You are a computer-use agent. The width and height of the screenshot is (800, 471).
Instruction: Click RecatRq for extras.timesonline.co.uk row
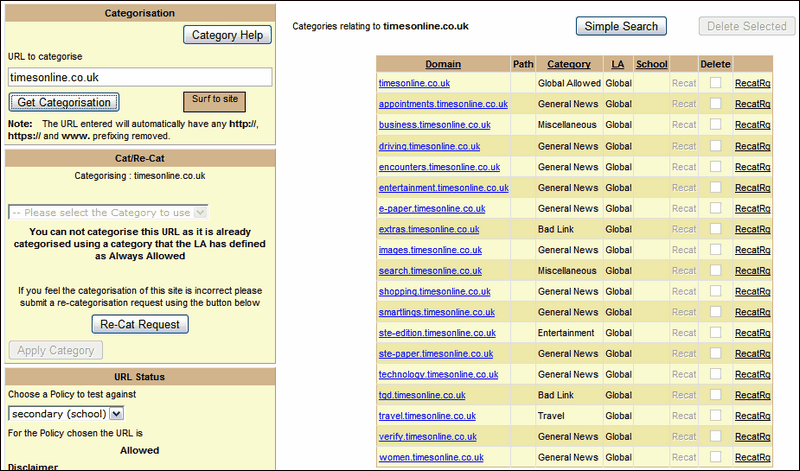(x=753, y=230)
